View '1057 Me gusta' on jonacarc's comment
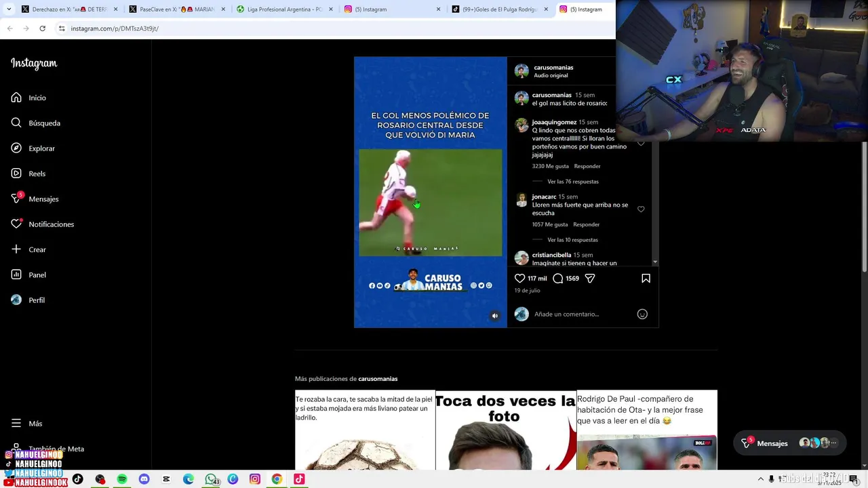Screen dimensions: 868x488 550,224
